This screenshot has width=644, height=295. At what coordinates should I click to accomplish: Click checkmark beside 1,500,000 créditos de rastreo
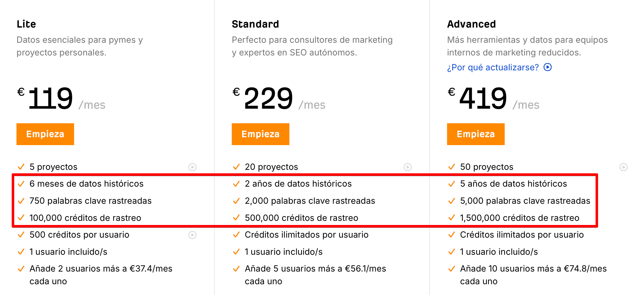point(451,218)
